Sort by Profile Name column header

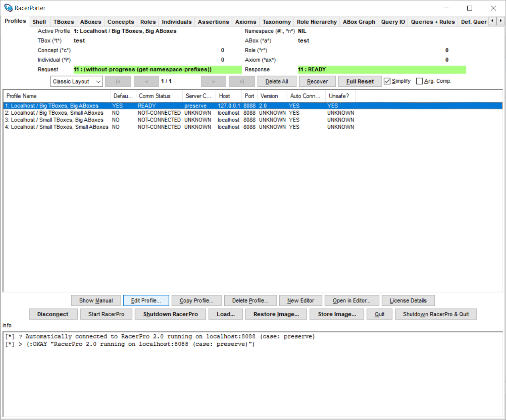click(x=57, y=96)
